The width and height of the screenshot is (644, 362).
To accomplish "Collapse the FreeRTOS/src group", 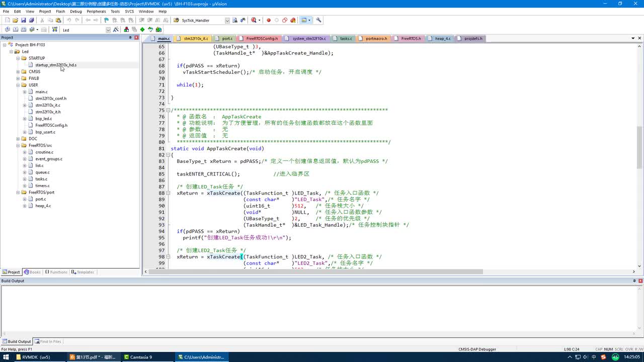I will [x=18, y=145].
